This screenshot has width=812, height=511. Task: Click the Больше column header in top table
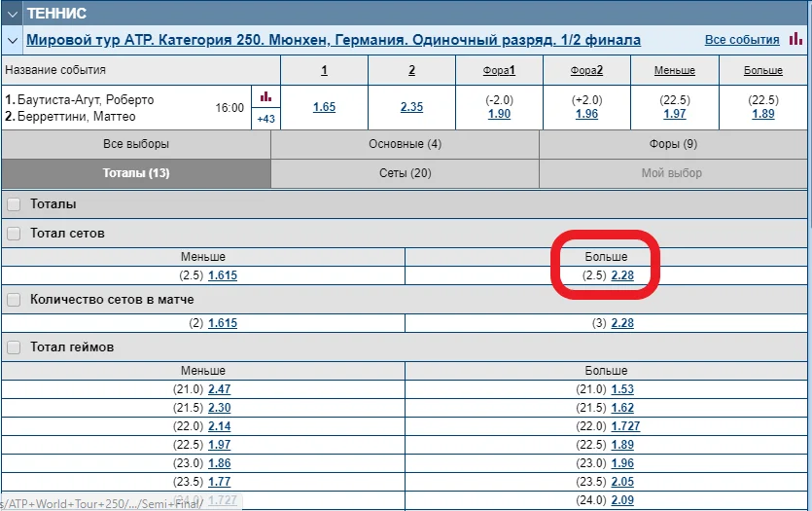coord(763,70)
